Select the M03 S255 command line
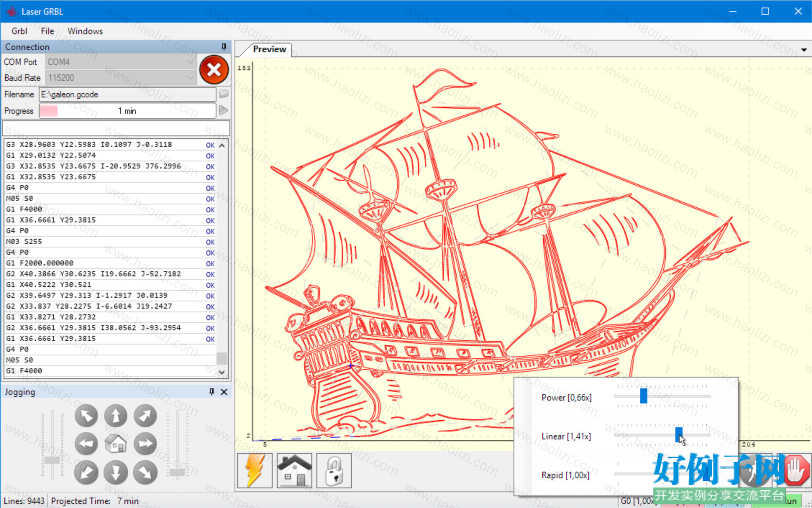 110,241
